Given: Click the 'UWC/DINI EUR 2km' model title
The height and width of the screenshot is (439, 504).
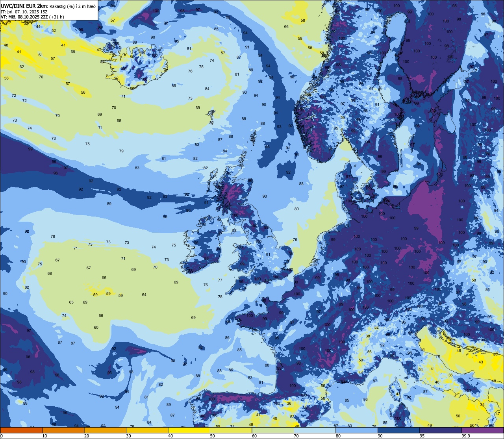Looking at the screenshot, I should pos(24,6).
